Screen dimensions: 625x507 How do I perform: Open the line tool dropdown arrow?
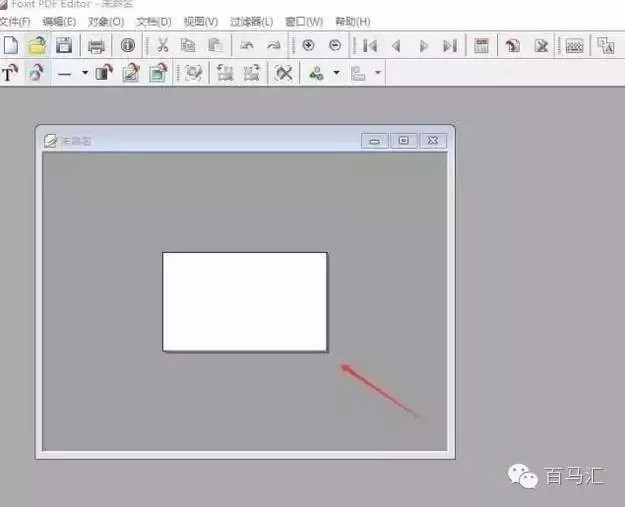[x=85, y=73]
